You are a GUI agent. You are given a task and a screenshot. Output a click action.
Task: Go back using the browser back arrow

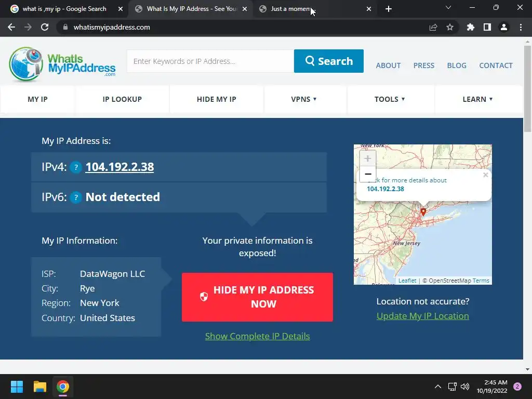coord(11,27)
